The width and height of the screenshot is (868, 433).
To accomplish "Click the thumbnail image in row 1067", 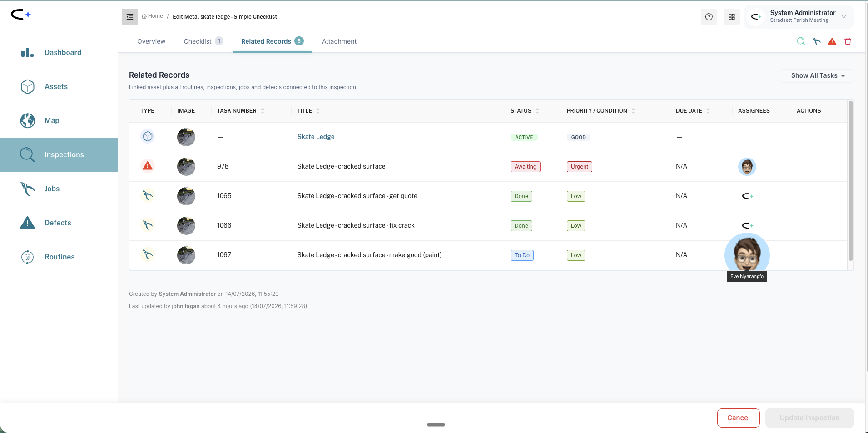I will tap(186, 255).
